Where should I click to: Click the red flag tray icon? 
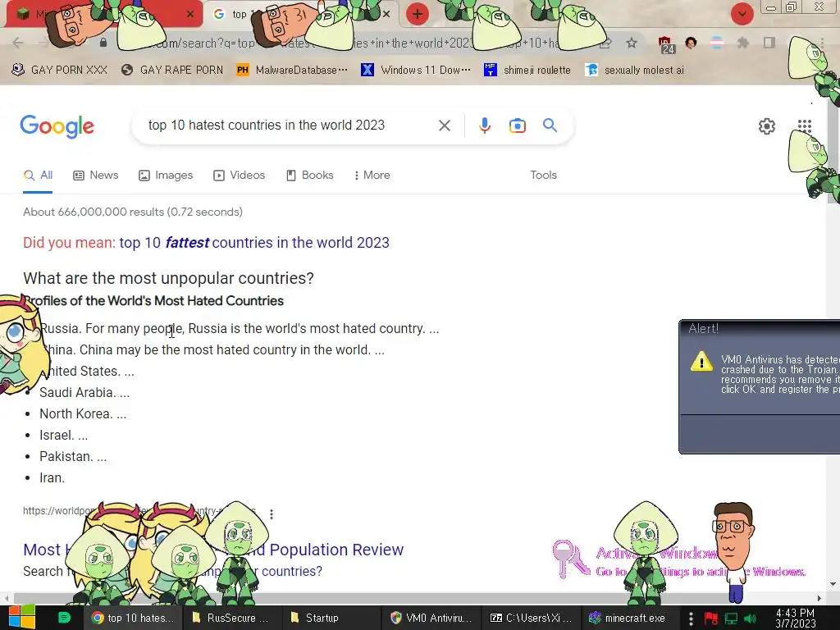pos(711,619)
